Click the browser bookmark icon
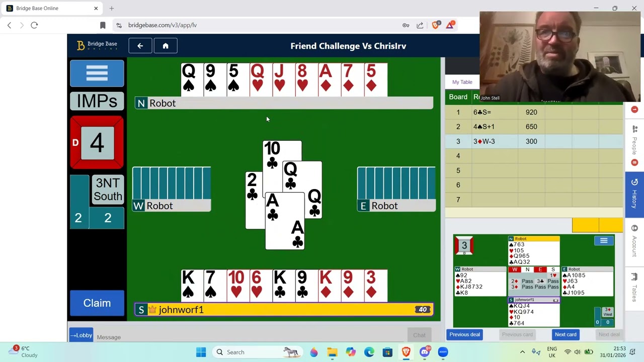Image resolution: width=644 pixels, height=362 pixels. click(x=103, y=25)
